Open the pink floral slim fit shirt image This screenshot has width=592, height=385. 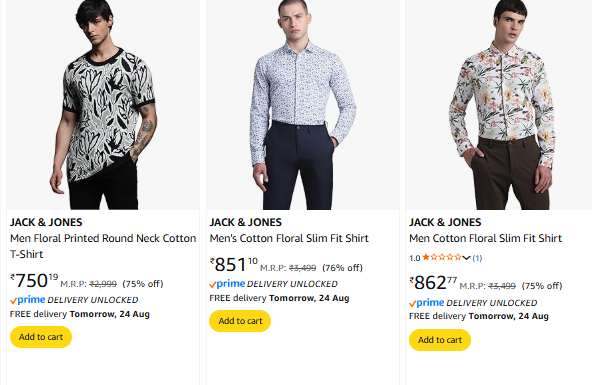coord(499,105)
